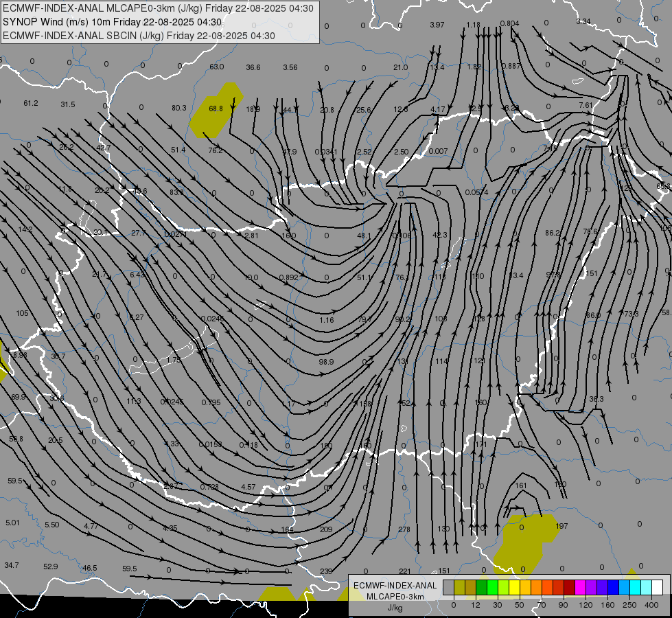
Task: Click the map value 0.0341
Action: tap(326, 152)
